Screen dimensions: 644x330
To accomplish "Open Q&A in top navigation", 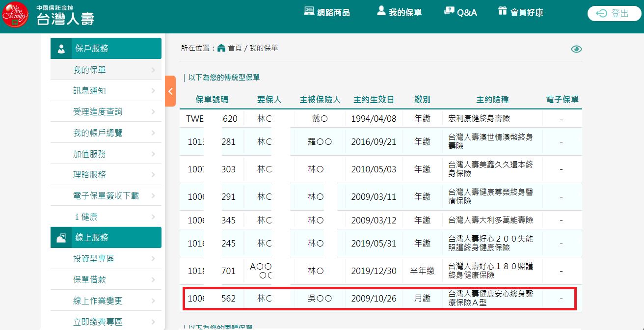I will [460, 12].
